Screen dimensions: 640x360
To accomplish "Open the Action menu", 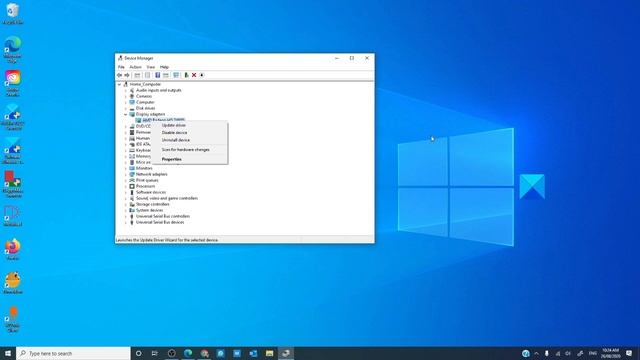I will coord(136,67).
